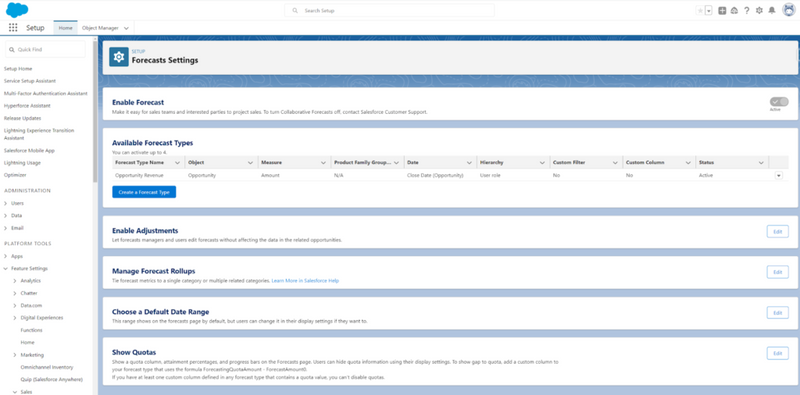The height and width of the screenshot is (395, 800).
Task: Open the Setup gear icon in header
Action: pyautogui.click(x=759, y=11)
